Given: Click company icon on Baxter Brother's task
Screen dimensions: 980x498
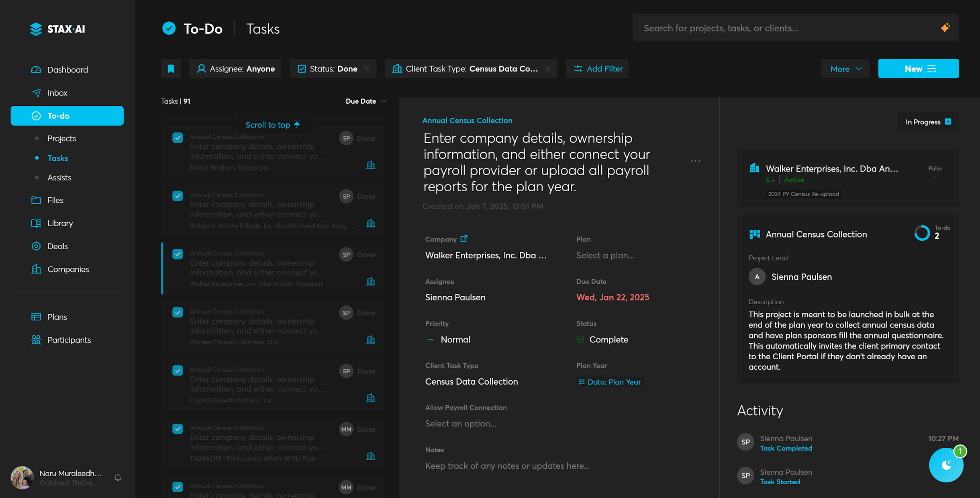Looking at the screenshot, I should tap(370, 165).
